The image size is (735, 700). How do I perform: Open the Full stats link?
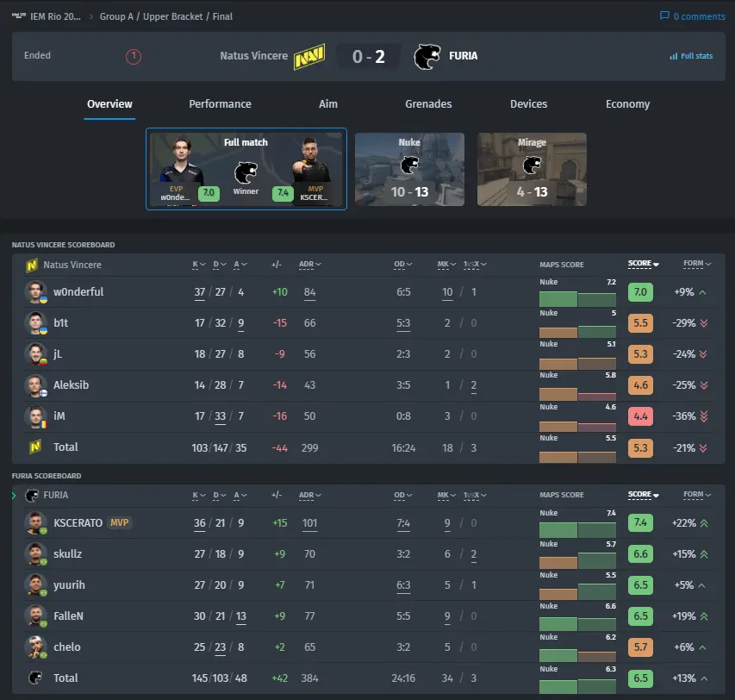tap(691, 56)
